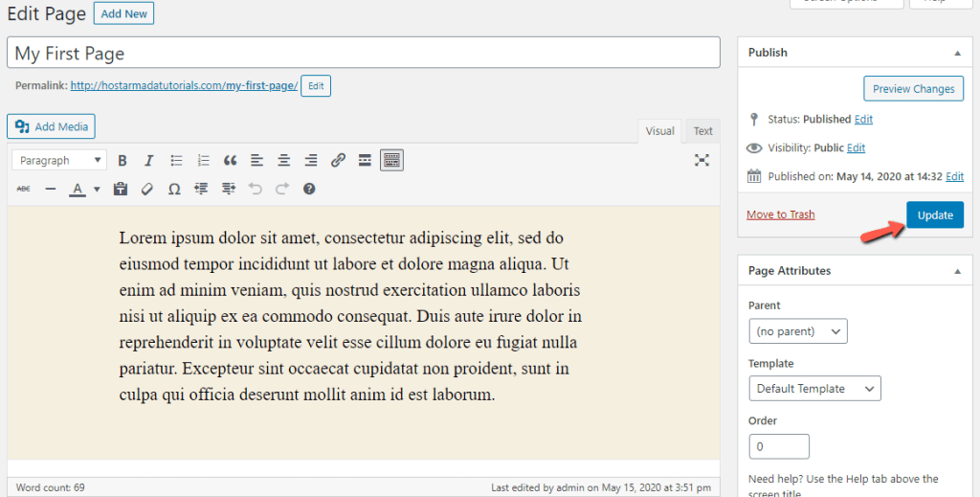Open keyboard shortcuts help icon

[309, 189]
